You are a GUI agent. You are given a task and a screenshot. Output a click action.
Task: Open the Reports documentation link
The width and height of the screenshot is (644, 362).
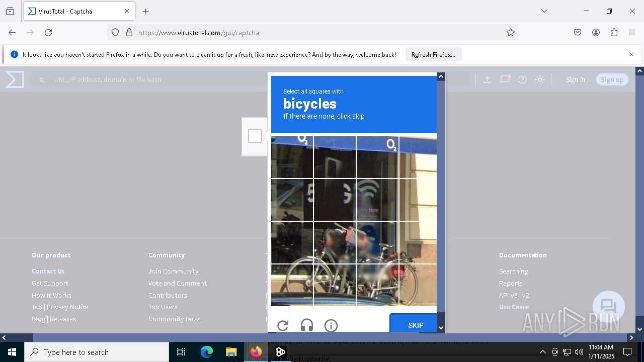pos(511,283)
